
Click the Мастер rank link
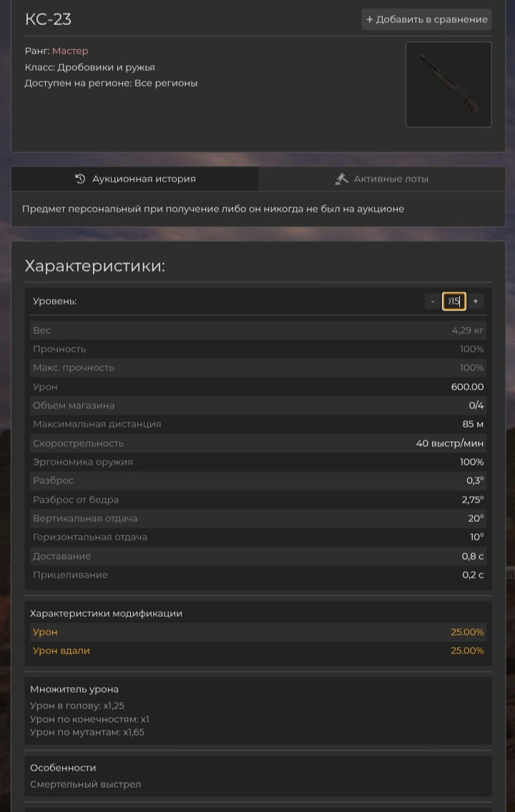[x=70, y=51]
